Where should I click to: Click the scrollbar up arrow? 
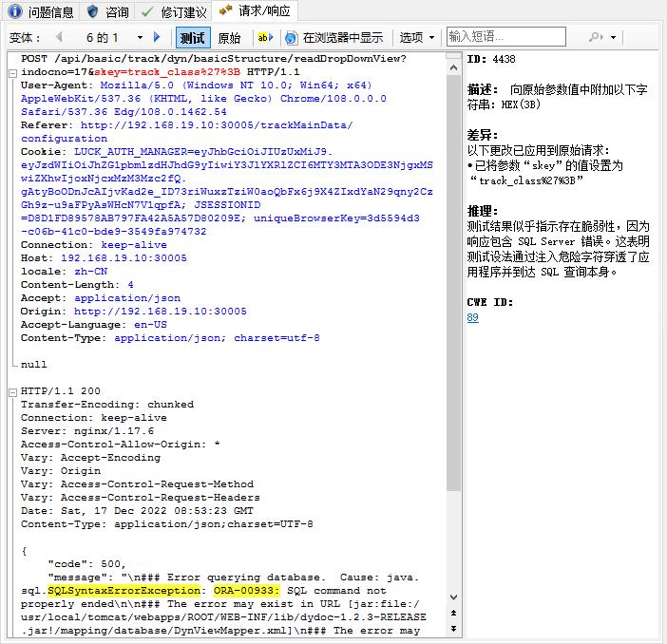pyautogui.click(x=453, y=67)
